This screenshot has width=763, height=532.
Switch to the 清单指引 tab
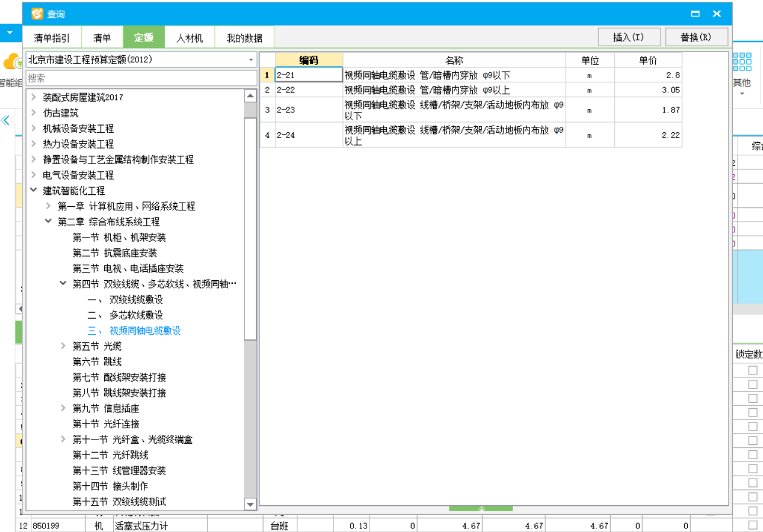click(52, 38)
